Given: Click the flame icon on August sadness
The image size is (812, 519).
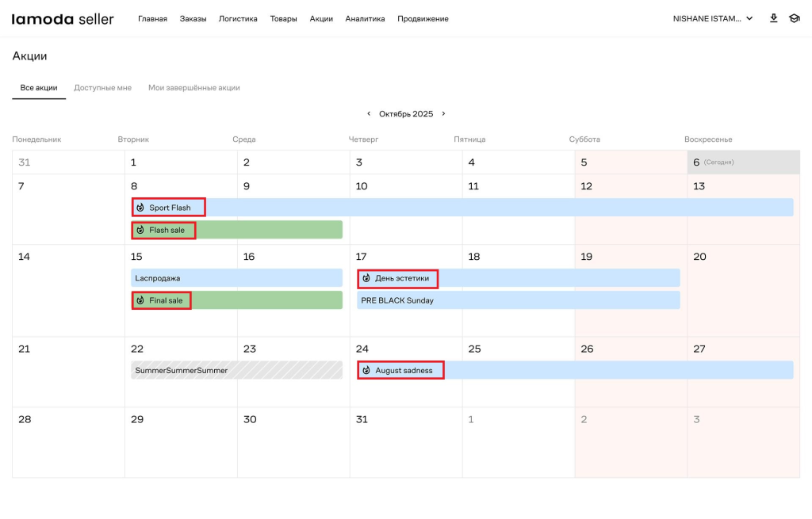Looking at the screenshot, I should [x=366, y=370].
